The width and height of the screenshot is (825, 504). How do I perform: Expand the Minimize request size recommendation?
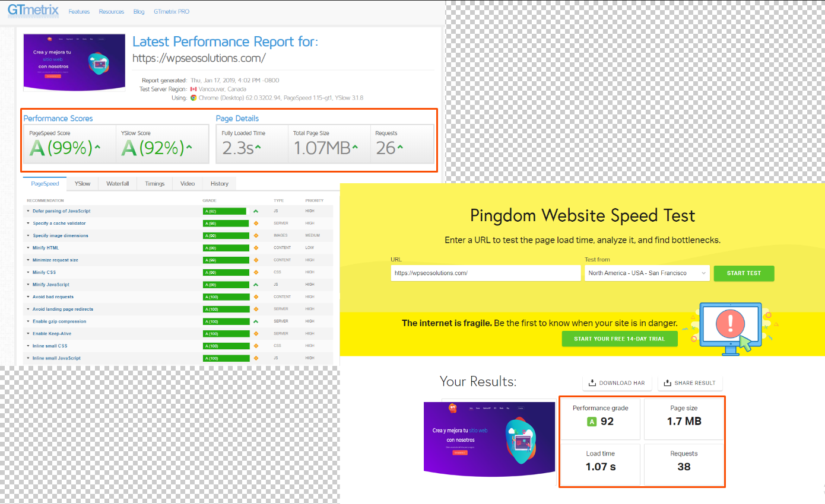28,260
